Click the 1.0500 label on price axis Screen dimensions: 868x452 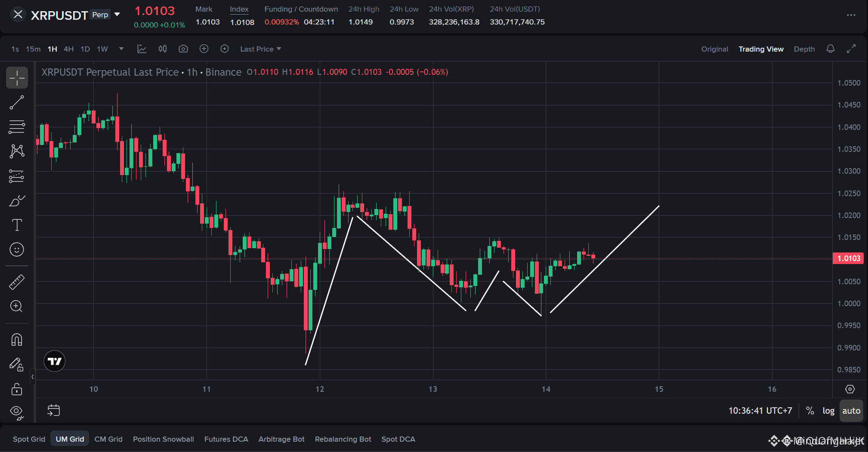point(849,83)
